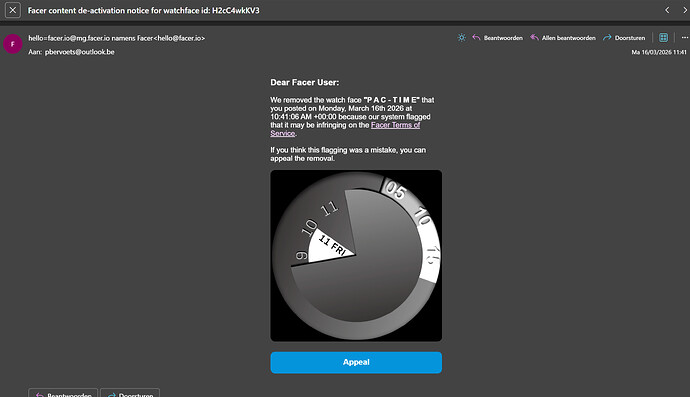Click recipient pbervoets@outlook.be

coord(80,52)
